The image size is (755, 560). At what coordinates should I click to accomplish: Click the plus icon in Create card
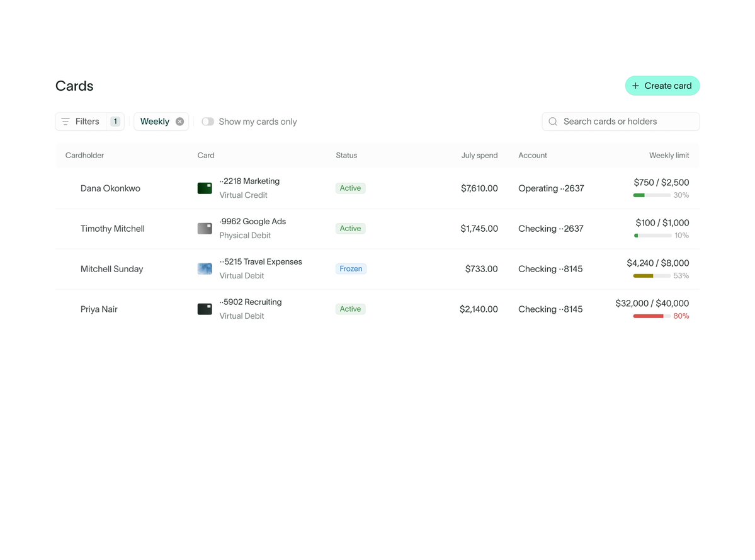tap(635, 86)
